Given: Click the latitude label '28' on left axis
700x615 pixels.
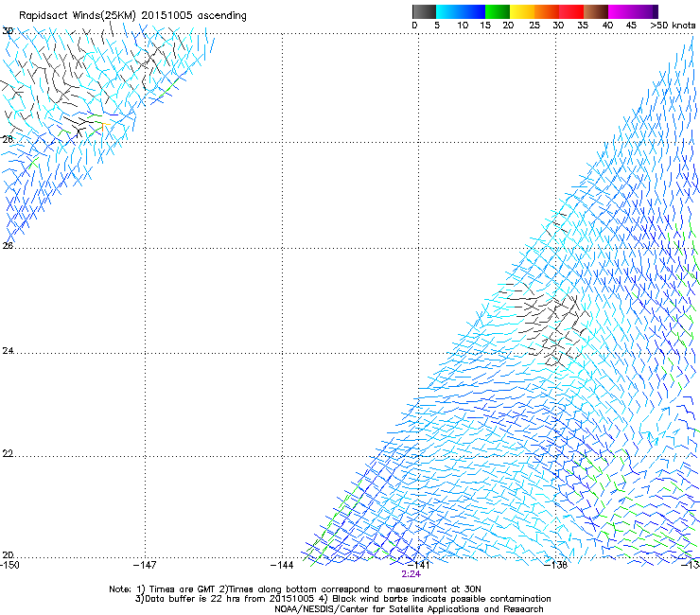Looking at the screenshot, I should [8, 139].
